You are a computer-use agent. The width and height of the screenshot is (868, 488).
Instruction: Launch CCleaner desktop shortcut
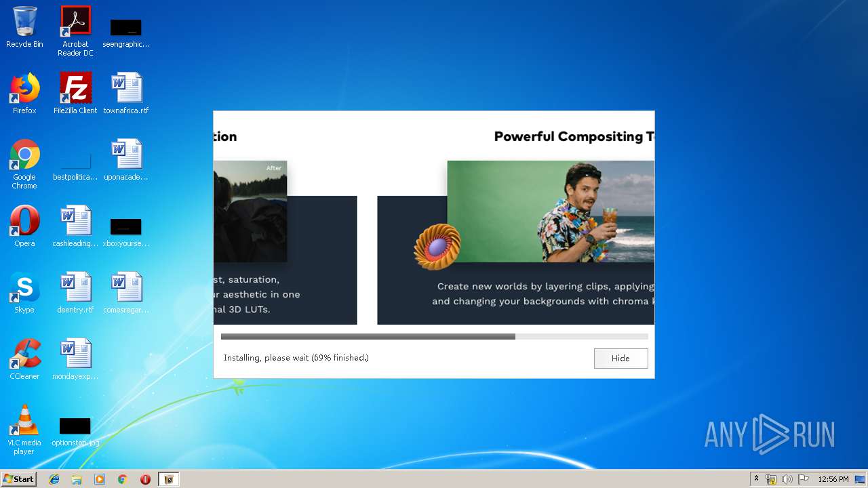coord(24,359)
